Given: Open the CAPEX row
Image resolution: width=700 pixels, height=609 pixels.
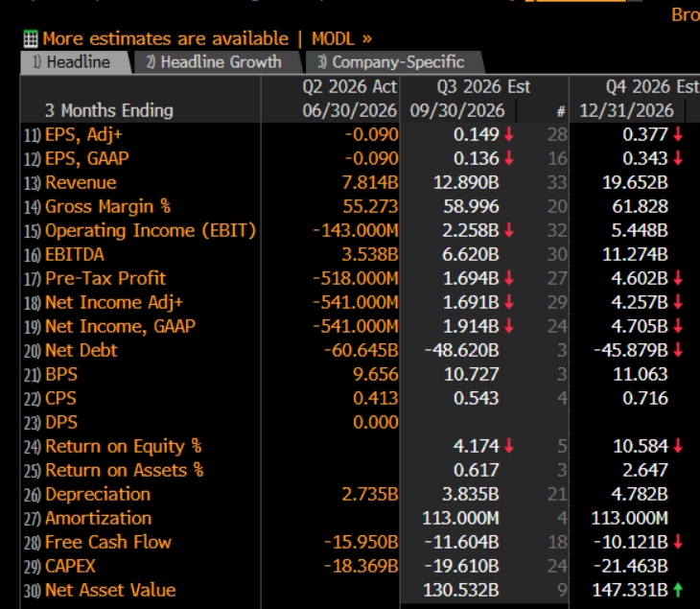Looking at the screenshot, I should click(70, 566).
